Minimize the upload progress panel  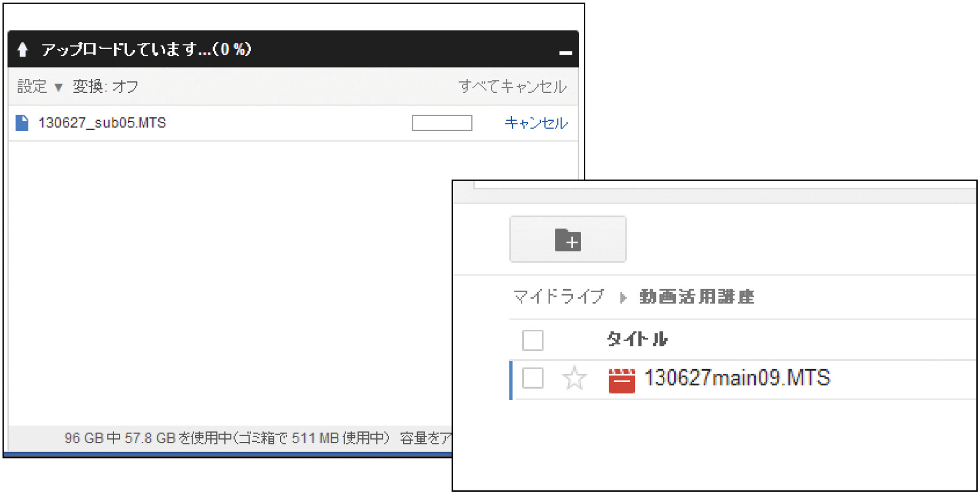pyautogui.click(x=566, y=52)
